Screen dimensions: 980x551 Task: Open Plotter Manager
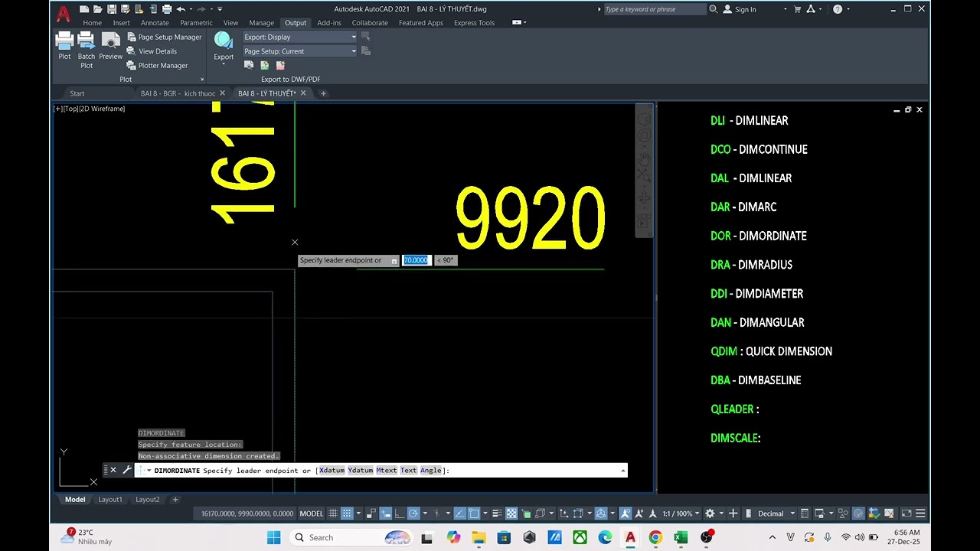[x=157, y=66]
